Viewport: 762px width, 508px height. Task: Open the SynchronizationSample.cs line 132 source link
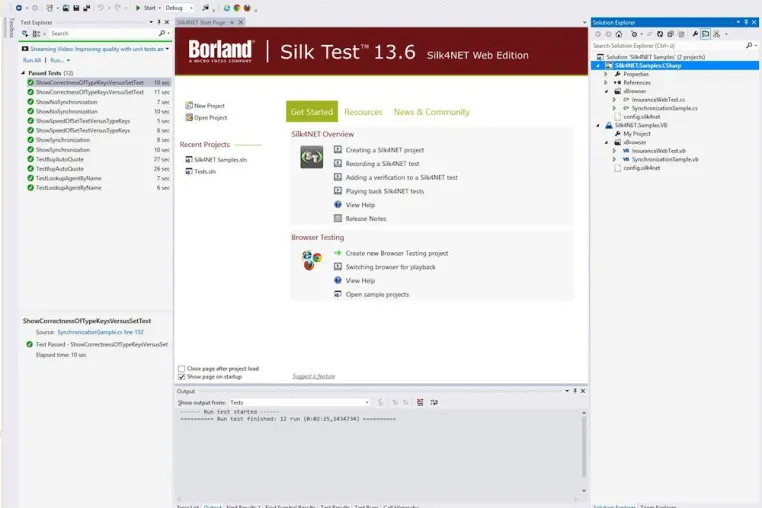pos(100,332)
